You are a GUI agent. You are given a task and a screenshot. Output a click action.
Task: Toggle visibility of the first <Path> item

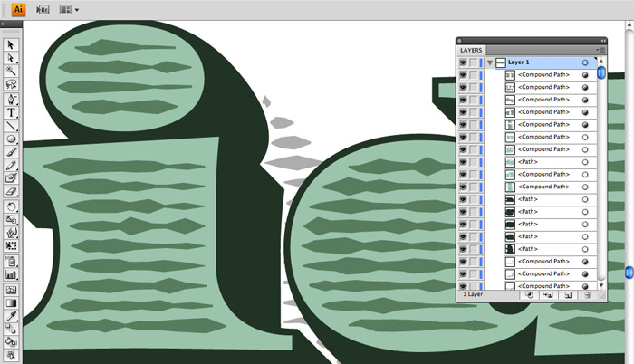point(464,162)
